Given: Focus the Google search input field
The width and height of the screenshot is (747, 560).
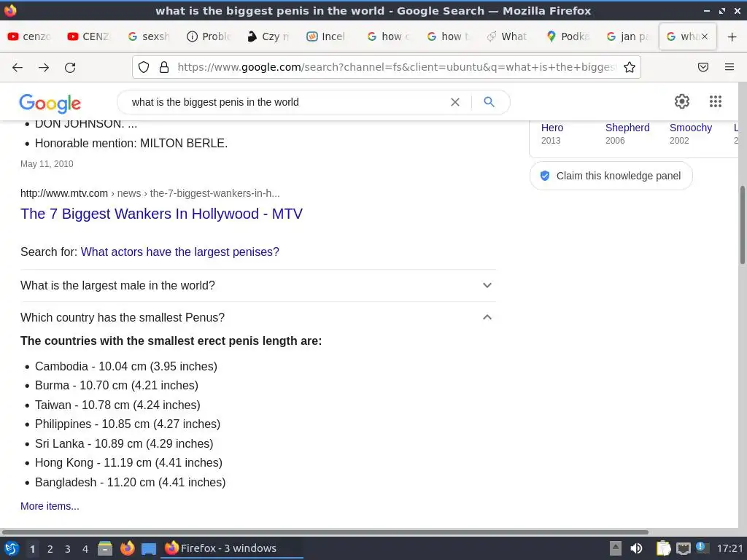Looking at the screenshot, I should pos(286,102).
